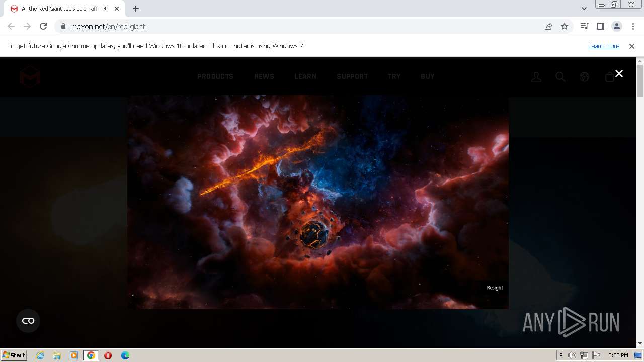Share this page icon
The image size is (644, 362).
548,26
